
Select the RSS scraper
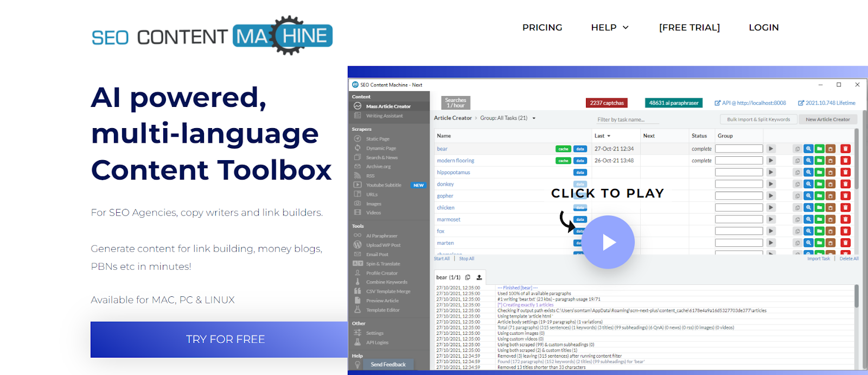tap(370, 176)
